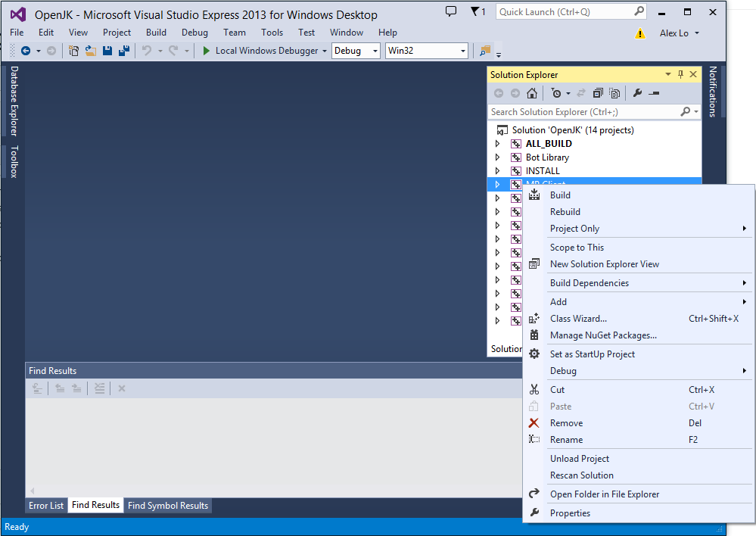Open the feedback speech bubble icon
Screen dimensions: 756x536
coord(451,11)
